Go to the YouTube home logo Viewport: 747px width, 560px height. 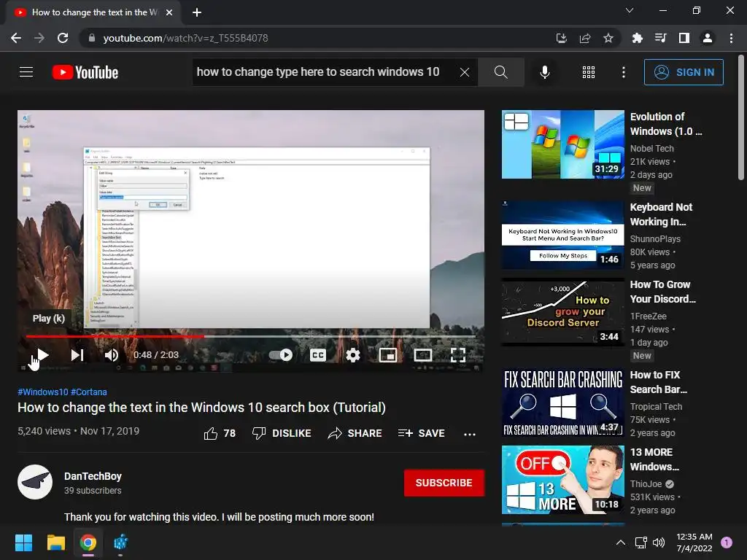pyautogui.click(x=85, y=72)
